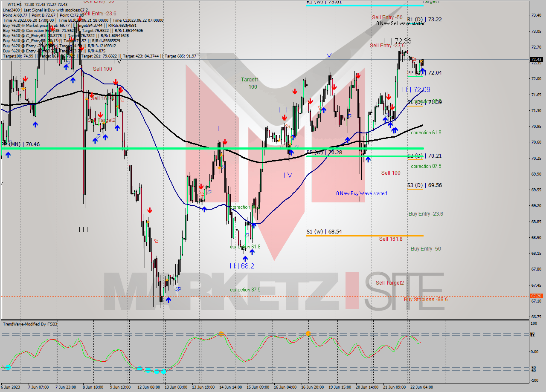Click the '20 Jun 14:00' time axis label

point(366,387)
